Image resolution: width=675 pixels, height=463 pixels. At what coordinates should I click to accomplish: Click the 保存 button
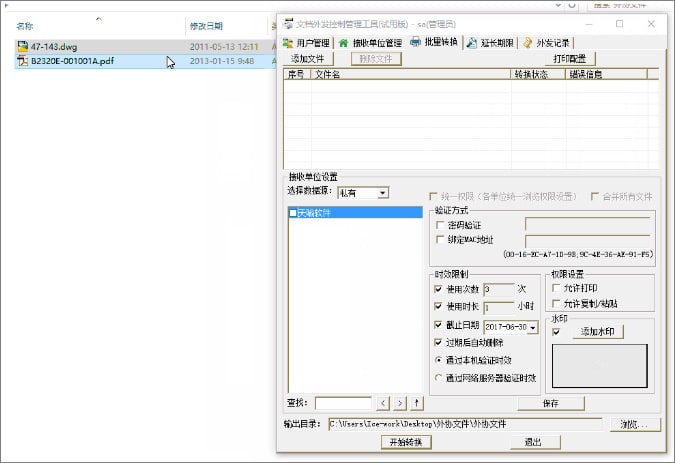point(551,403)
